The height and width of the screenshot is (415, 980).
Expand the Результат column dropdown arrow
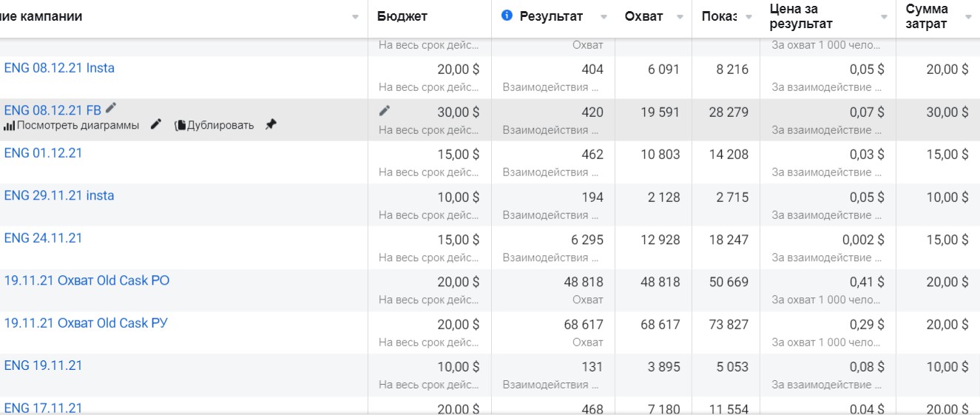click(x=604, y=17)
